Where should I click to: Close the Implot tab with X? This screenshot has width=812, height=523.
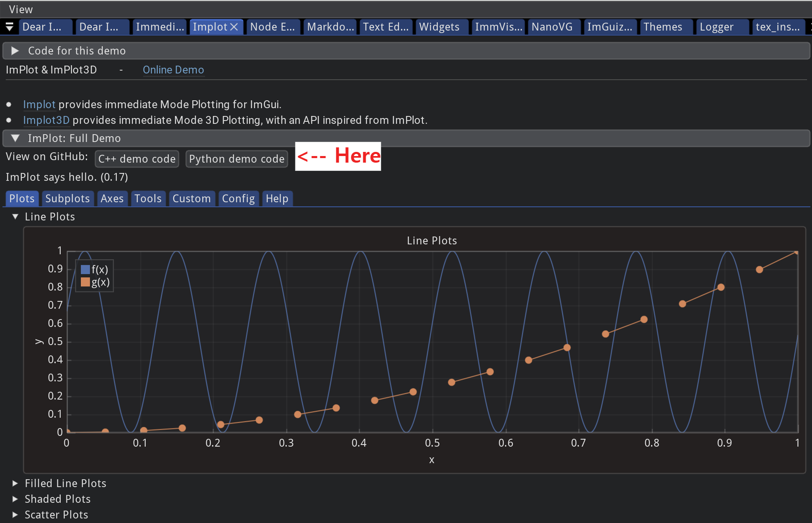click(x=234, y=27)
